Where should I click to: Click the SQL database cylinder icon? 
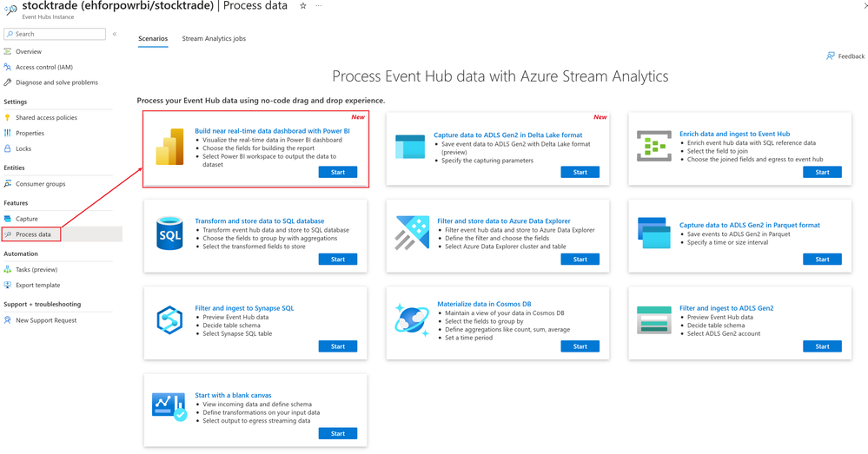169,234
